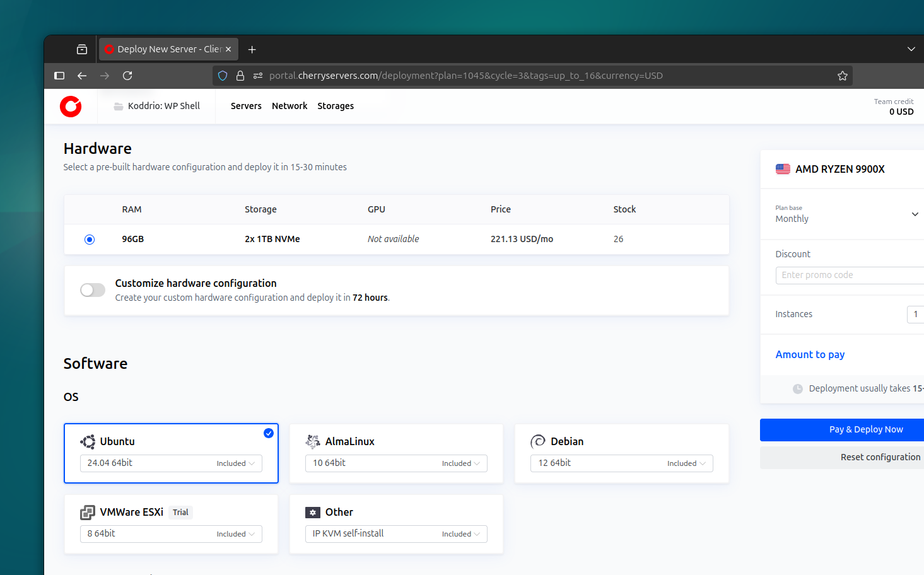Click the Stock column header
The image size is (924, 575).
tap(624, 209)
